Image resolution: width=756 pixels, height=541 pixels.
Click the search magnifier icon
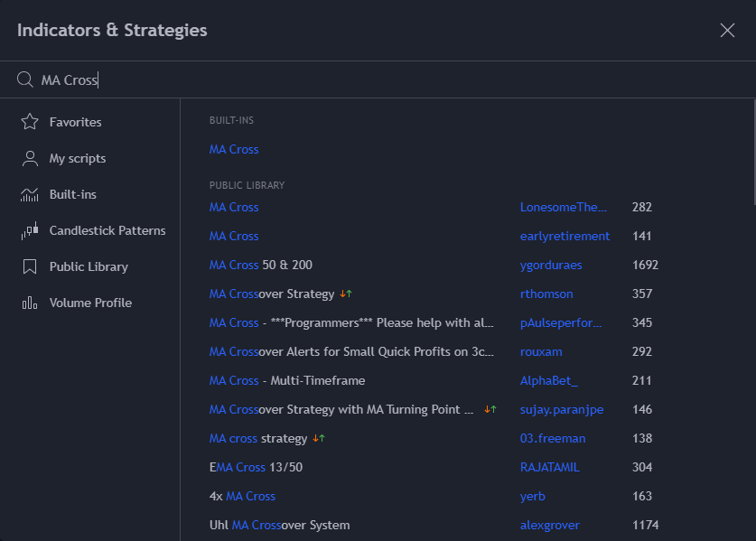click(x=25, y=80)
